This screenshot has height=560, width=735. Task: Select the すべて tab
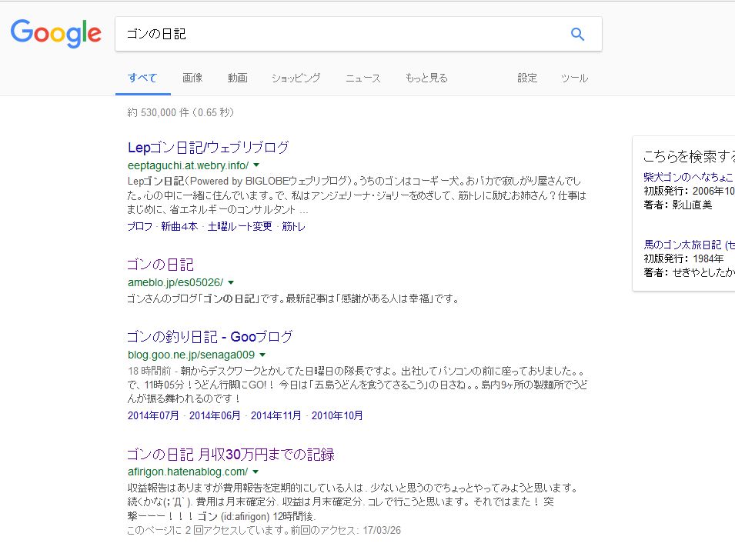(142, 78)
